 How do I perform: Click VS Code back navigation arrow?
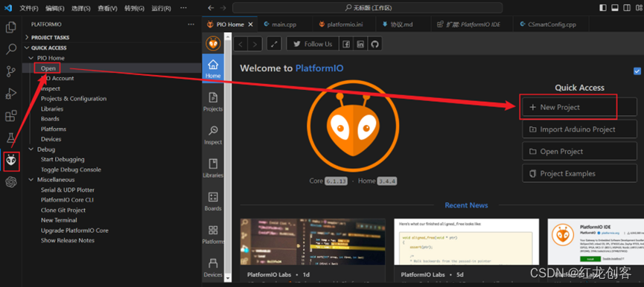coord(211,7)
